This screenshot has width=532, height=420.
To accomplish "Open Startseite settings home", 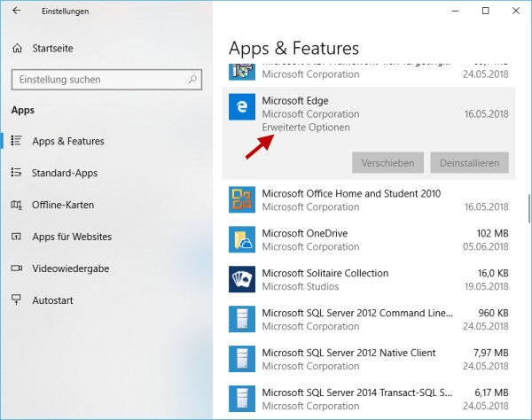I will click(x=52, y=49).
